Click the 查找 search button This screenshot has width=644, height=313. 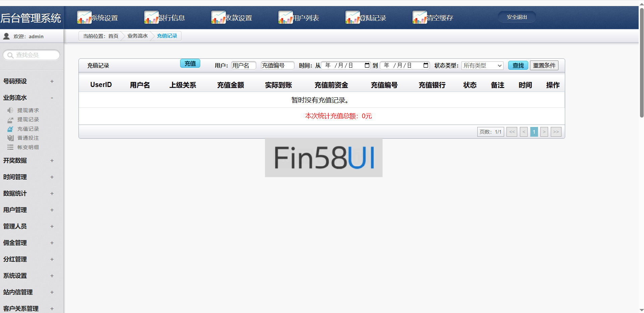pos(518,65)
